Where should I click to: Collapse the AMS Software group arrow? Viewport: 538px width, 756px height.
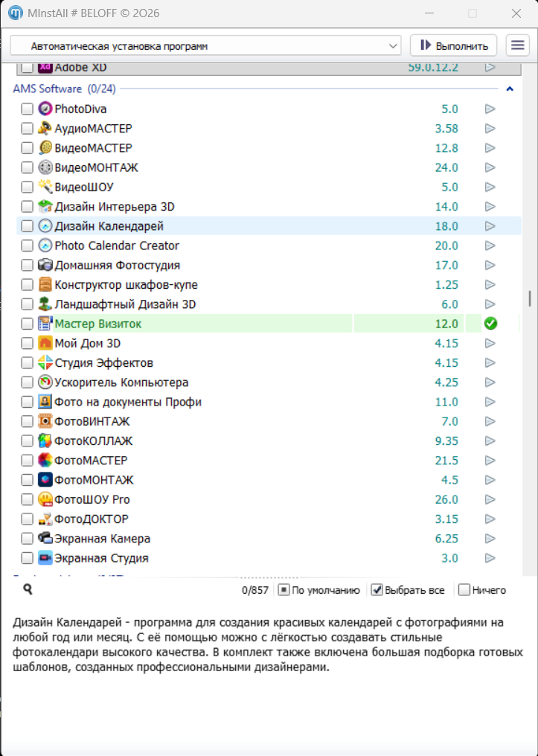pos(510,89)
